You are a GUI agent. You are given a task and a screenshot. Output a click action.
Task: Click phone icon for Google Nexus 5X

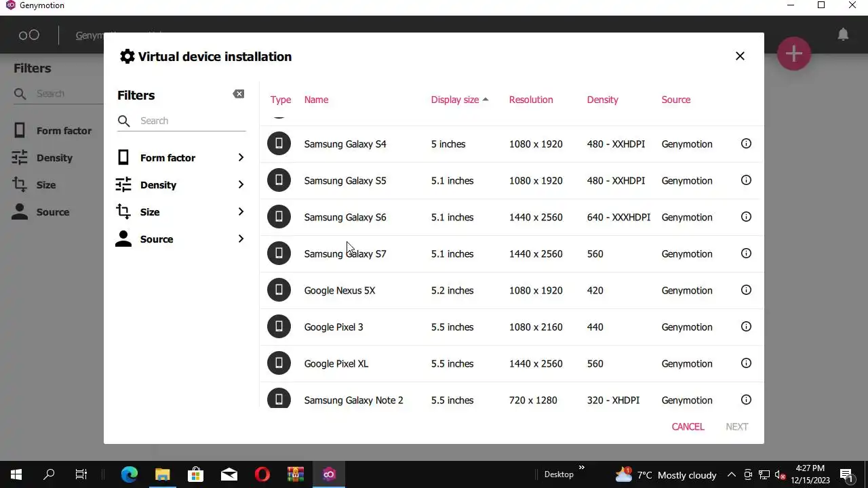279,290
